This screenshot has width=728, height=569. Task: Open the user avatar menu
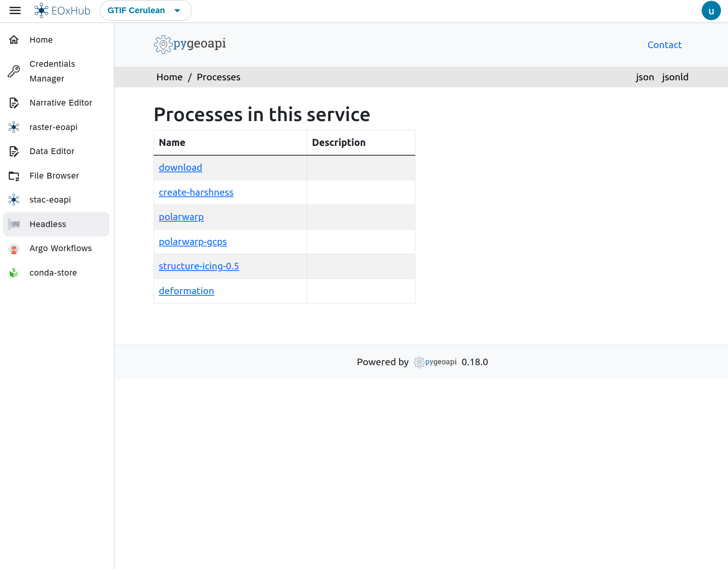pos(711,11)
